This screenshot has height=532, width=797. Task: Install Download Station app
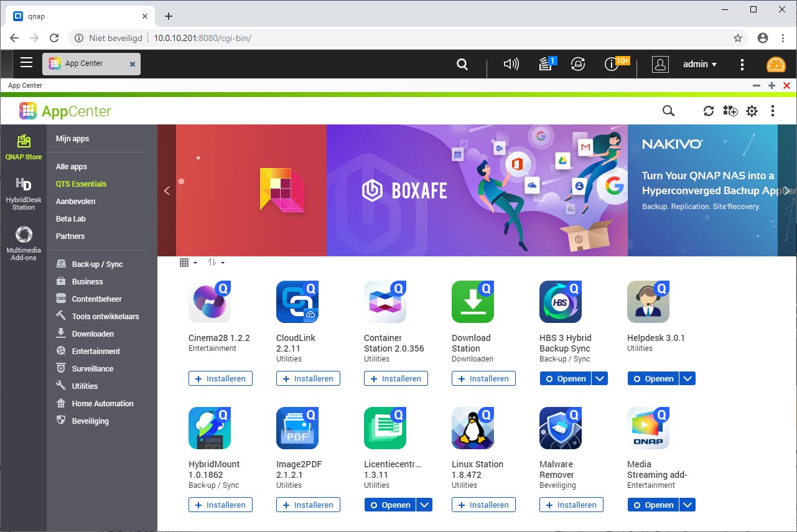click(483, 378)
